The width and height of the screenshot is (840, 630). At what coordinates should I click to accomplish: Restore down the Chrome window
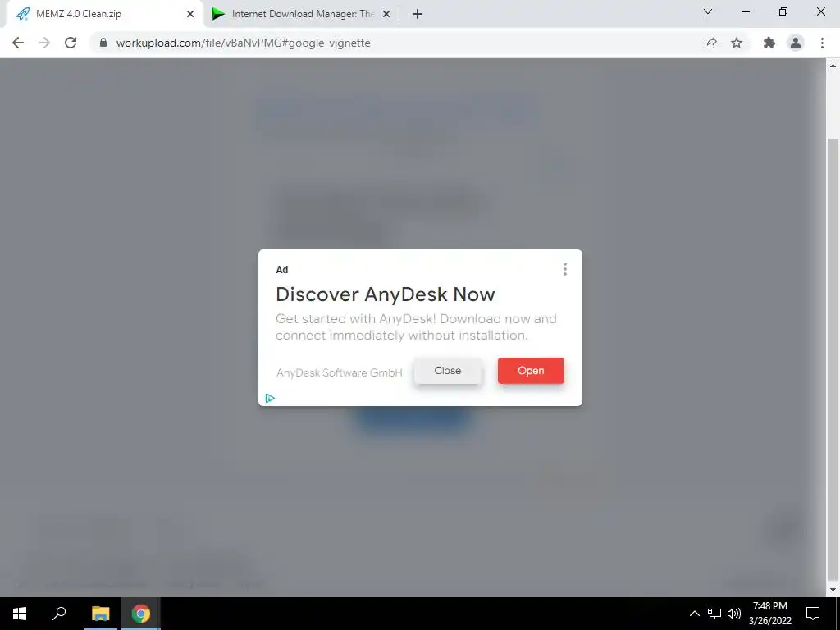point(783,11)
